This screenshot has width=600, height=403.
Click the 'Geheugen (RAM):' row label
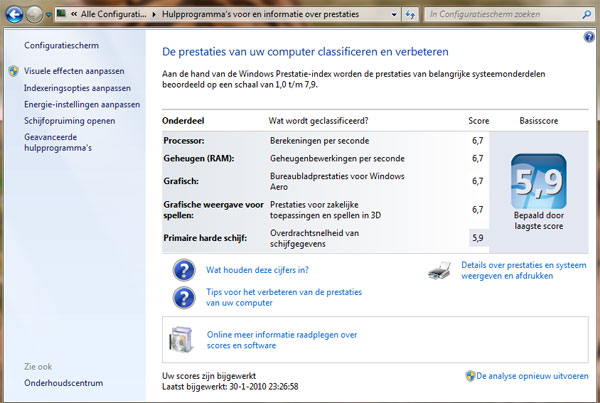point(199,158)
